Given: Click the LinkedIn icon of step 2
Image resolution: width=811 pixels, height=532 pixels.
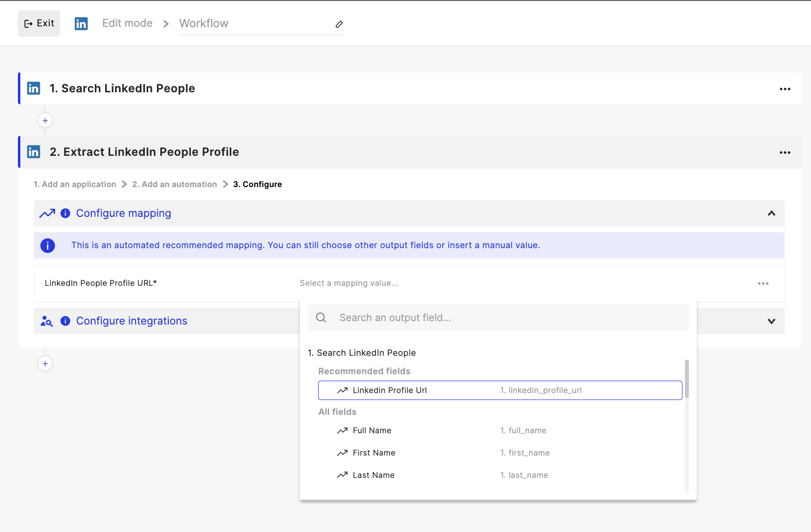Looking at the screenshot, I should [34, 152].
